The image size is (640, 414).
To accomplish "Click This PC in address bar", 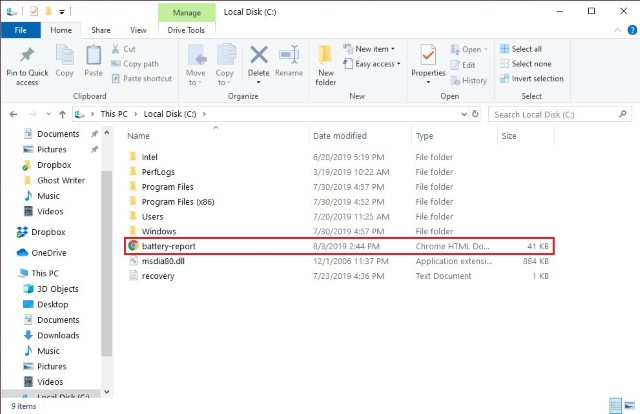I will coord(114,114).
